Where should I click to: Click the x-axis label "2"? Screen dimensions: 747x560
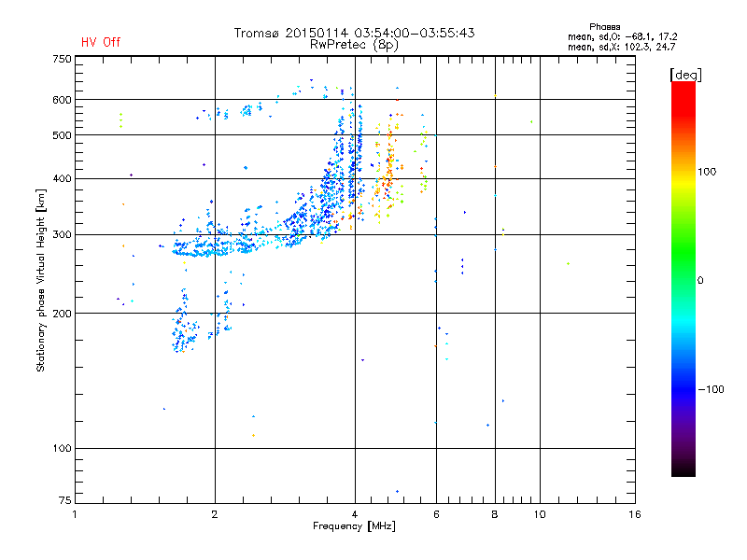pyautogui.click(x=215, y=514)
